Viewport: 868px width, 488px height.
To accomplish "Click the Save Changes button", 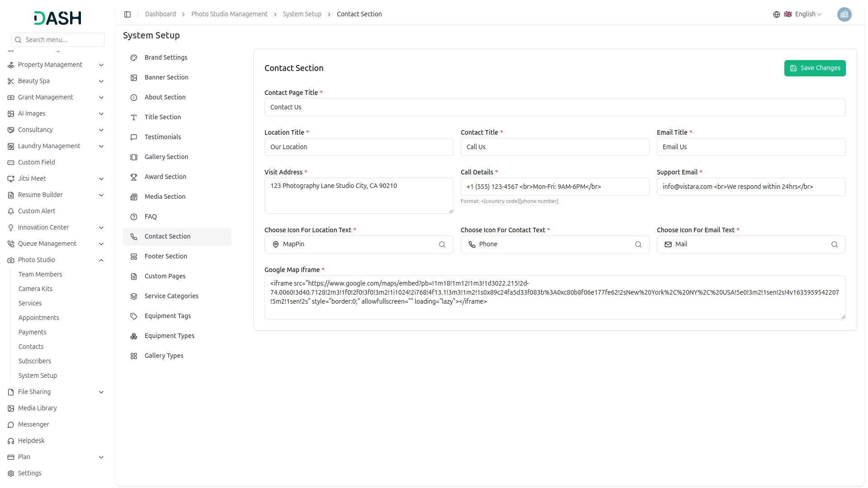I will coord(815,68).
